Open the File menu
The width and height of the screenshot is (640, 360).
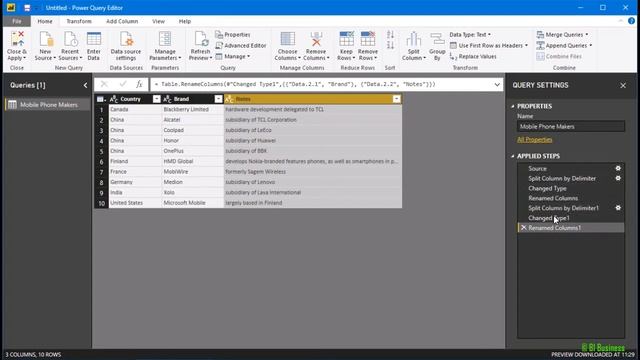(x=17, y=21)
